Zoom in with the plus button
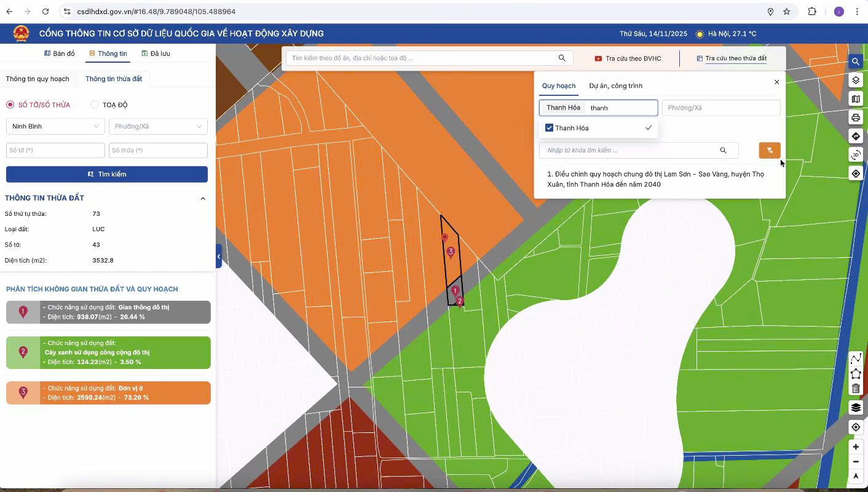Viewport: 868px width, 492px height. pyautogui.click(x=855, y=447)
